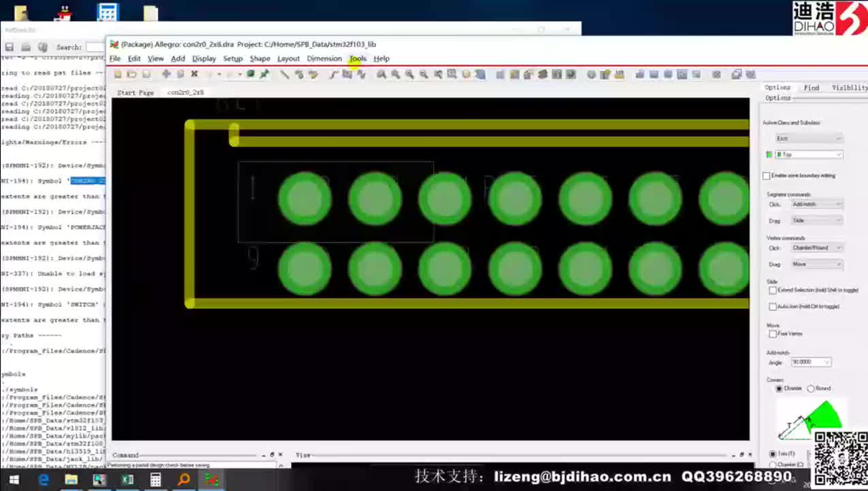Click the Zoom Out magnifier icon
The width and height of the screenshot is (868, 491).
(424, 74)
